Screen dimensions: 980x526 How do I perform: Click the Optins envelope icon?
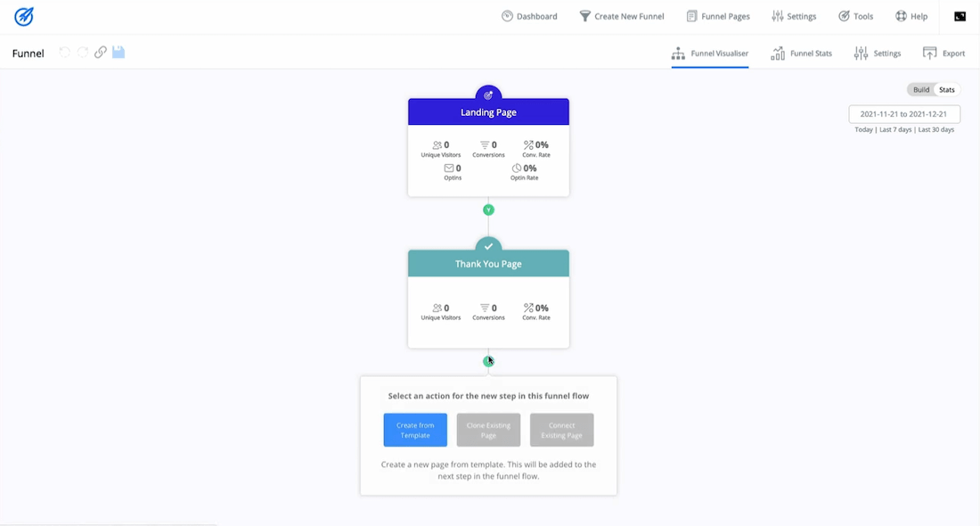[449, 168]
